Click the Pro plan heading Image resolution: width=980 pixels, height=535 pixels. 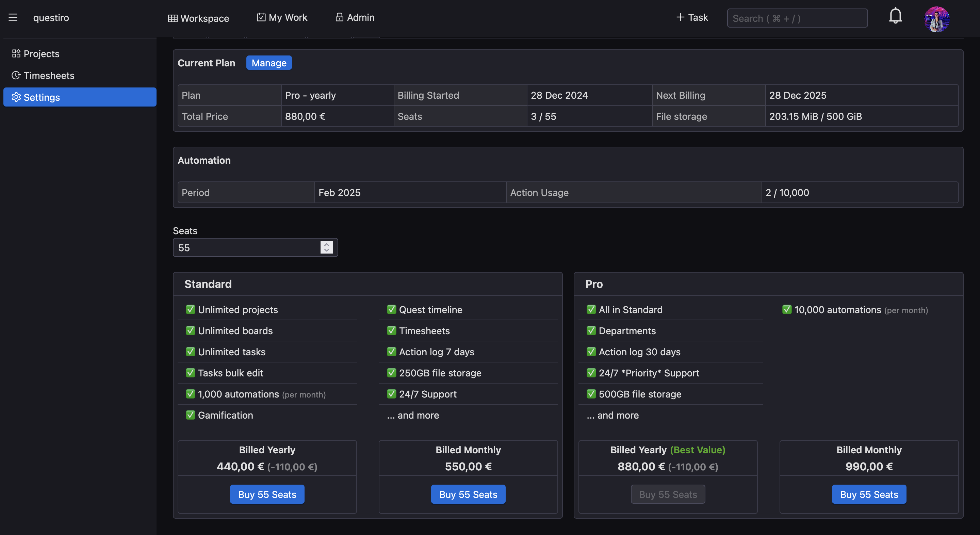594,284
